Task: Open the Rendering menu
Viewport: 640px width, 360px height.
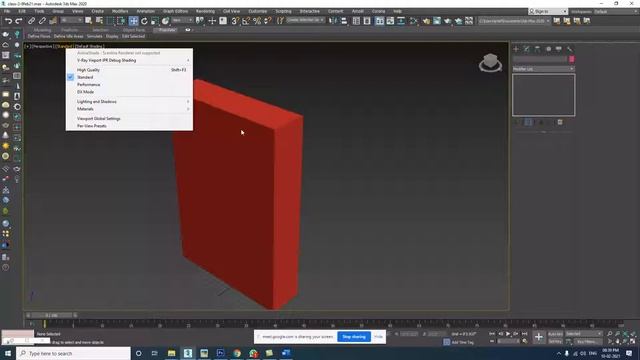Action: pos(205,11)
